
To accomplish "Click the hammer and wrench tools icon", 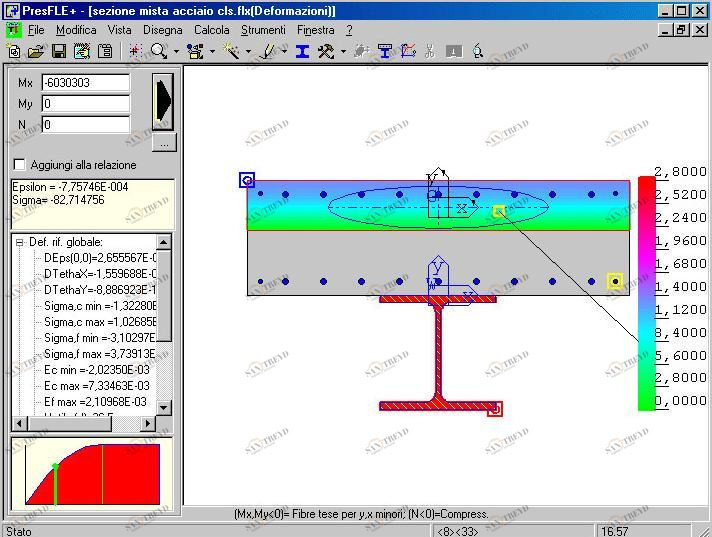I will pyautogui.click(x=326, y=51).
